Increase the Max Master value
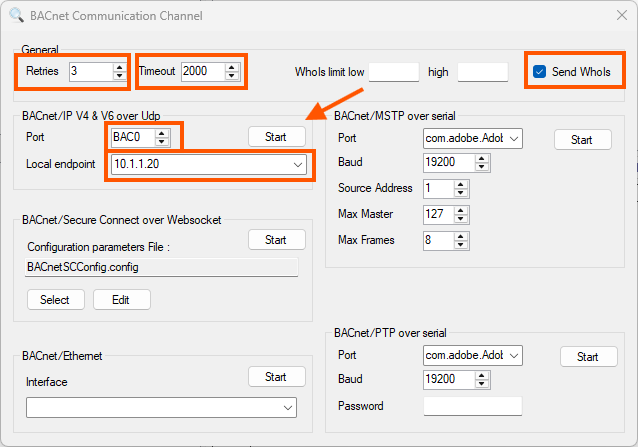 (461, 211)
